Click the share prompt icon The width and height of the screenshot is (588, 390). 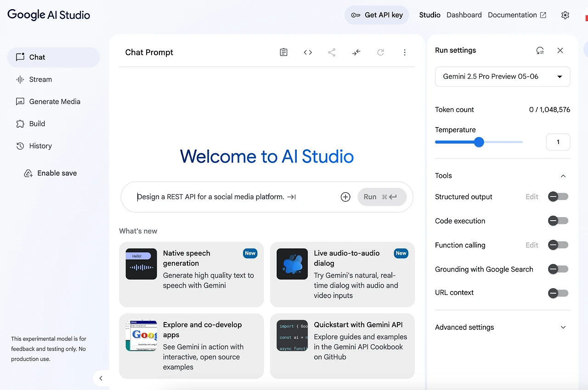332,52
